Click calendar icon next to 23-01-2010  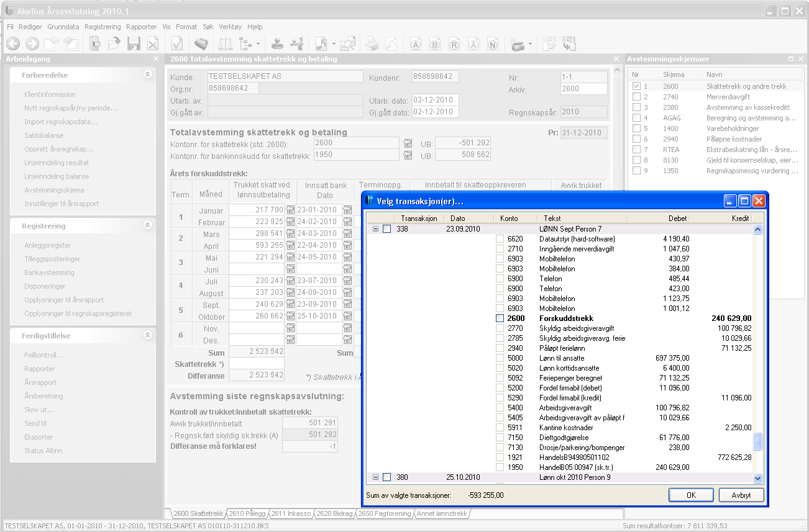(x=348, y=210)
